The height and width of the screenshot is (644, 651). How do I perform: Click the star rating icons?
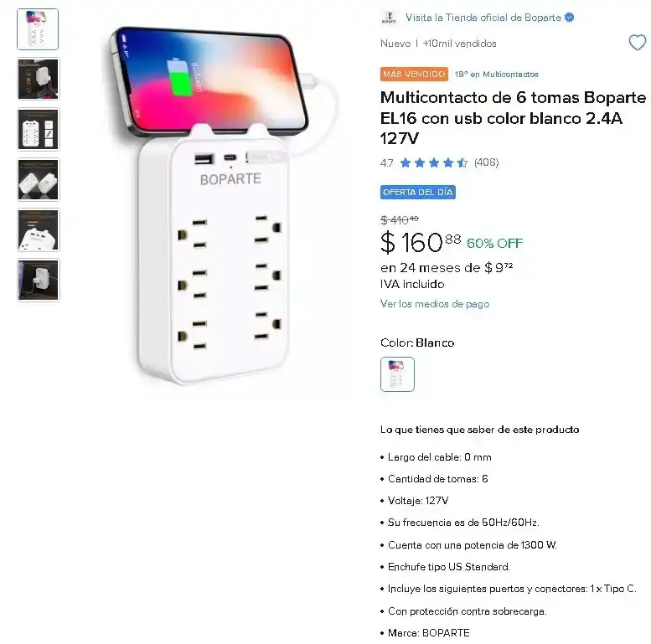point(434,162)
